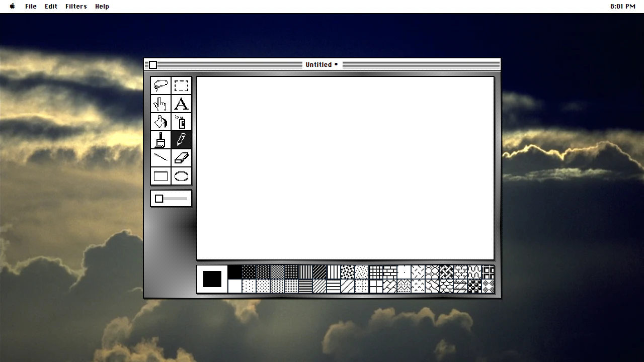Viewport: 644px width, 362px height.
Task: Select the square grid lattice pattern
Action: pyautogui.click(x=376, y=273)
